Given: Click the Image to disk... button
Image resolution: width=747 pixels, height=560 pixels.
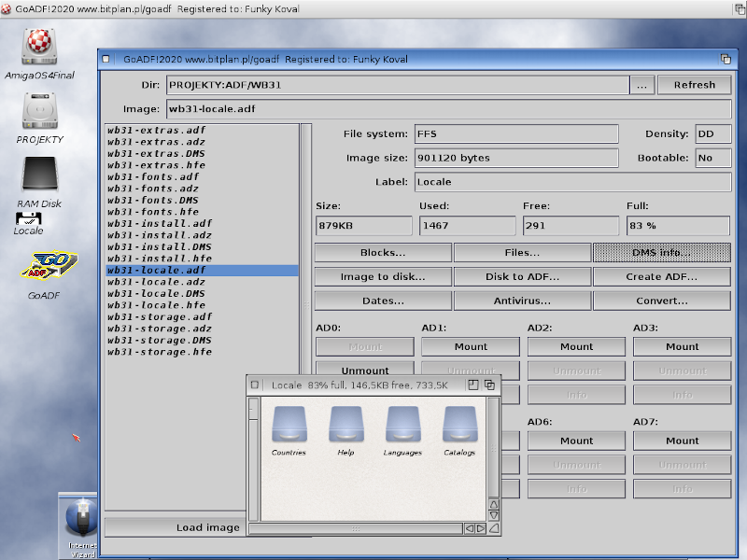Looking at the screenshot, I should point(383,276).
